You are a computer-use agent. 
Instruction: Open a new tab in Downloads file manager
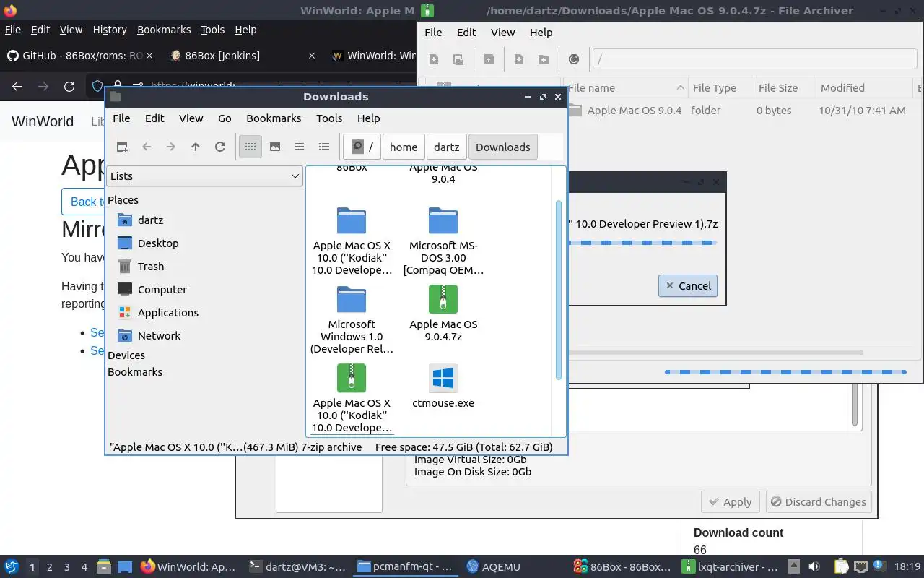coord(122,147)
